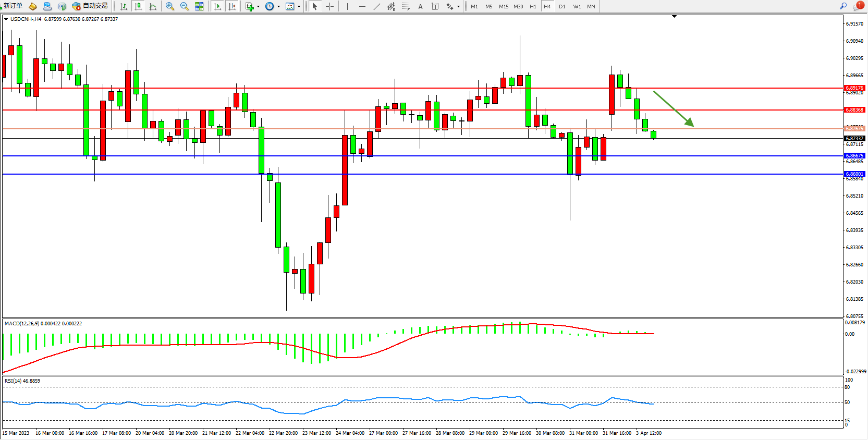868x440 pixels.
Task: Click the zoom in magnifier icon
Action: click(169, 6)
